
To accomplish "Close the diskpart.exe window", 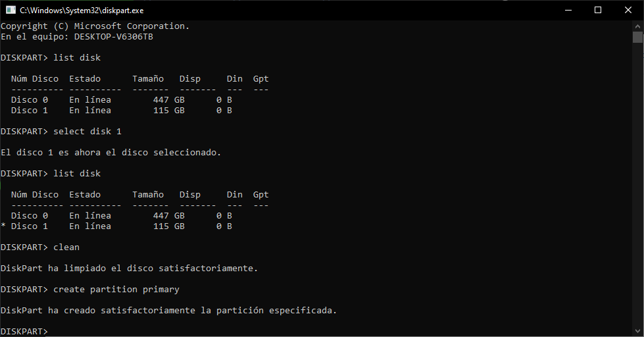I will (x=628, y=10).
